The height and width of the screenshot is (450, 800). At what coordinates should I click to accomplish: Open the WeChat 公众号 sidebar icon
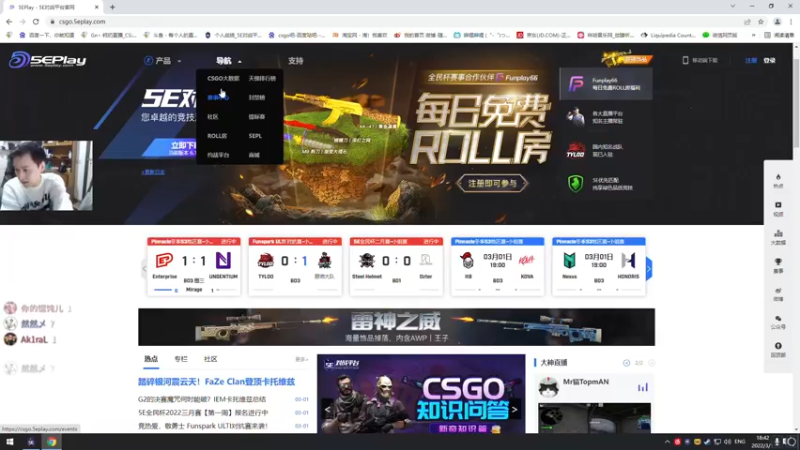coord(778,321)
